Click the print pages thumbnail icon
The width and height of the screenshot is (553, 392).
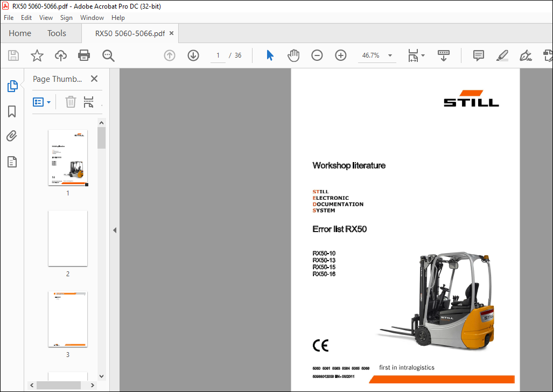(88, 102)
